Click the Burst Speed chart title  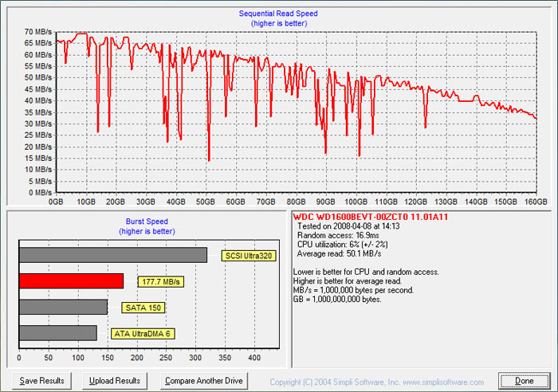(x=147, y=221)
